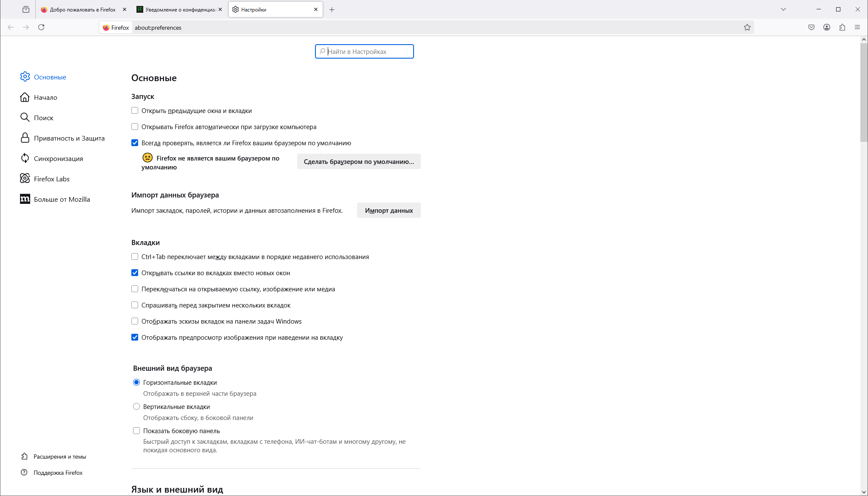Click the Импорт данных button

coord(389,210)
